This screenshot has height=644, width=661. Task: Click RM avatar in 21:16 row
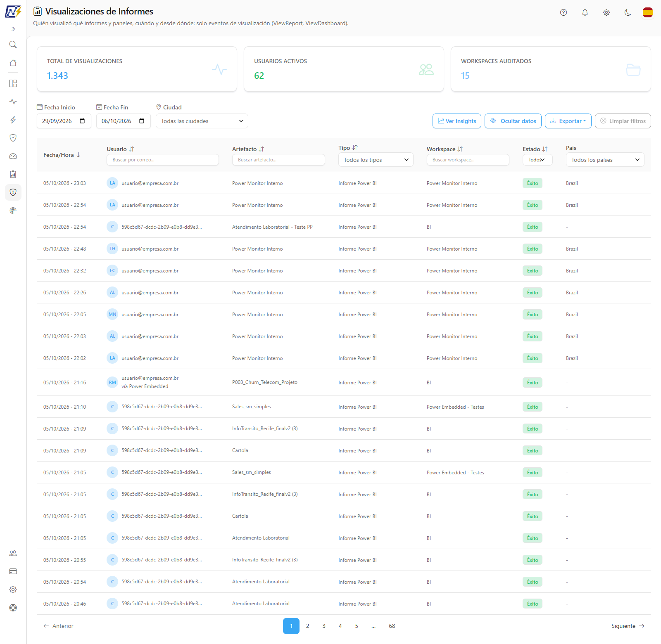112,382
